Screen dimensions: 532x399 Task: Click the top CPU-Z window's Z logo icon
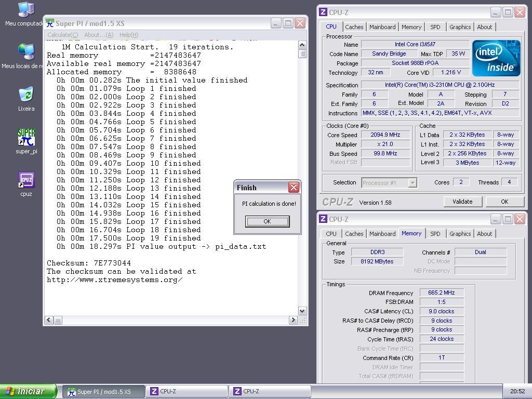click(x=323, y=12)
